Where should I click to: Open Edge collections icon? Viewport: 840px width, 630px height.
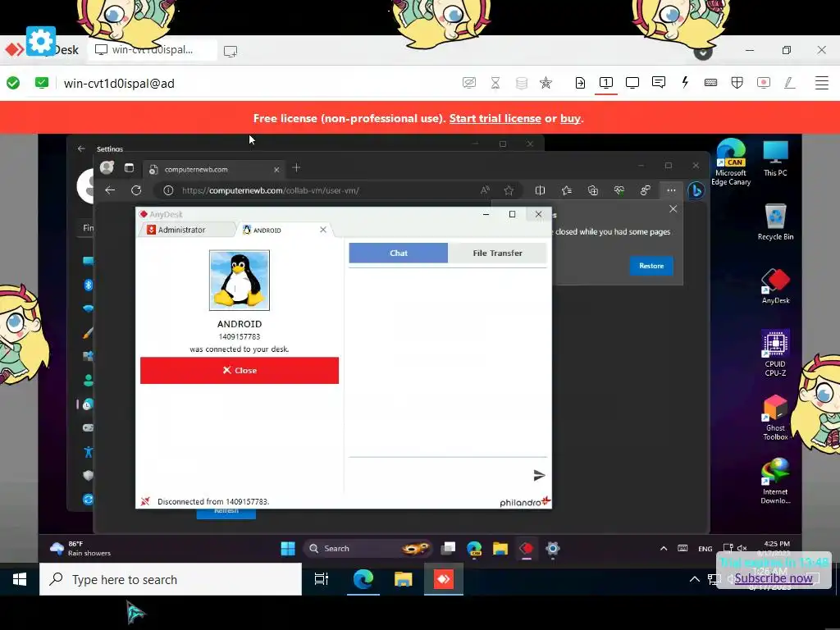click(592, 190)
